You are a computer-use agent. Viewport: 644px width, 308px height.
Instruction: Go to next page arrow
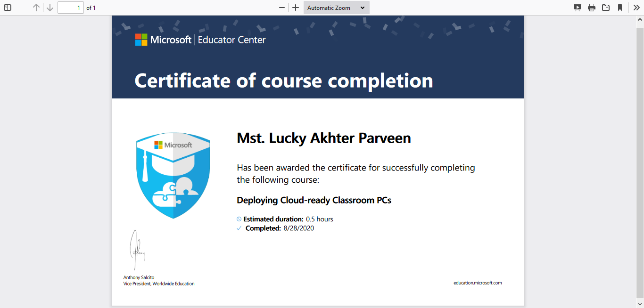coord(50,8)
